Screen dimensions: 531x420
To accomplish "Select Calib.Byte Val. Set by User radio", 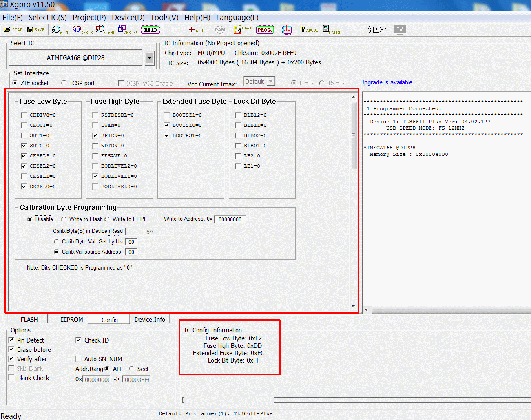I will point(57,241).
